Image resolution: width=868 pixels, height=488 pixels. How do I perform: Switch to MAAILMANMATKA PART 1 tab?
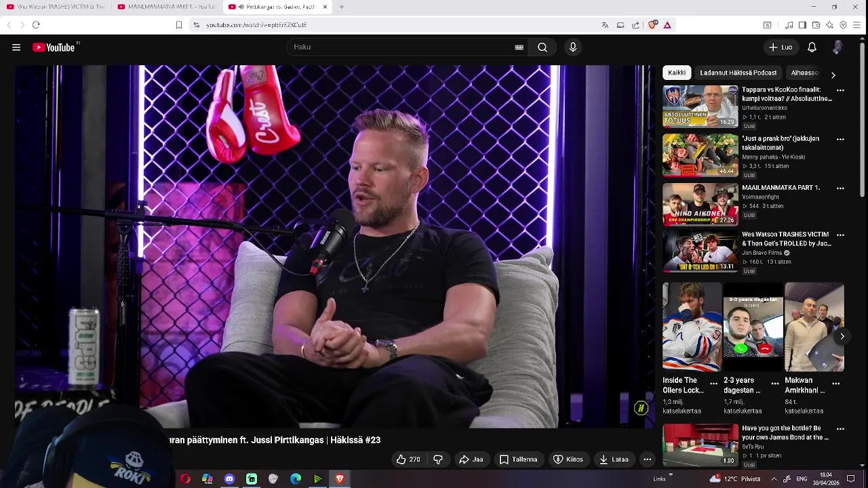[167, 7]
